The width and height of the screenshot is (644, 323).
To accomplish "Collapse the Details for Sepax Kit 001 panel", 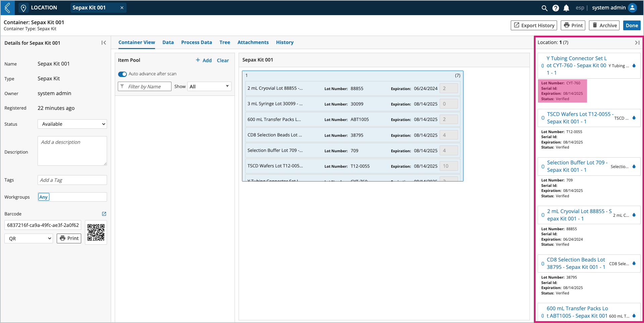I will [x=104, y=43].
